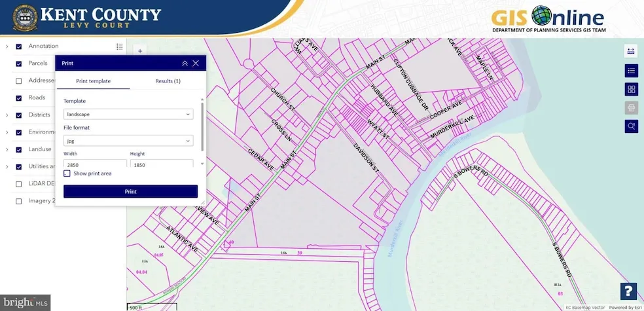Collapse the Print panel with double chevron
644x311 pixels.
[x=185, y=64]
